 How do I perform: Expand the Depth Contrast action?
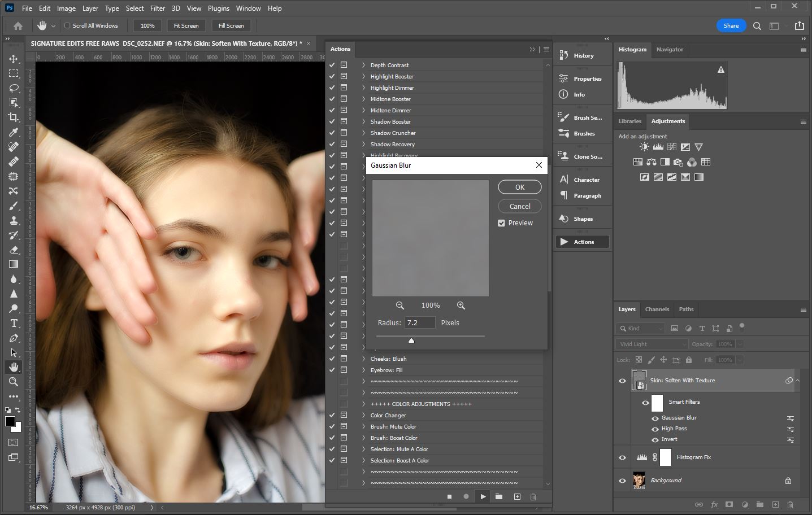(363, 65)
